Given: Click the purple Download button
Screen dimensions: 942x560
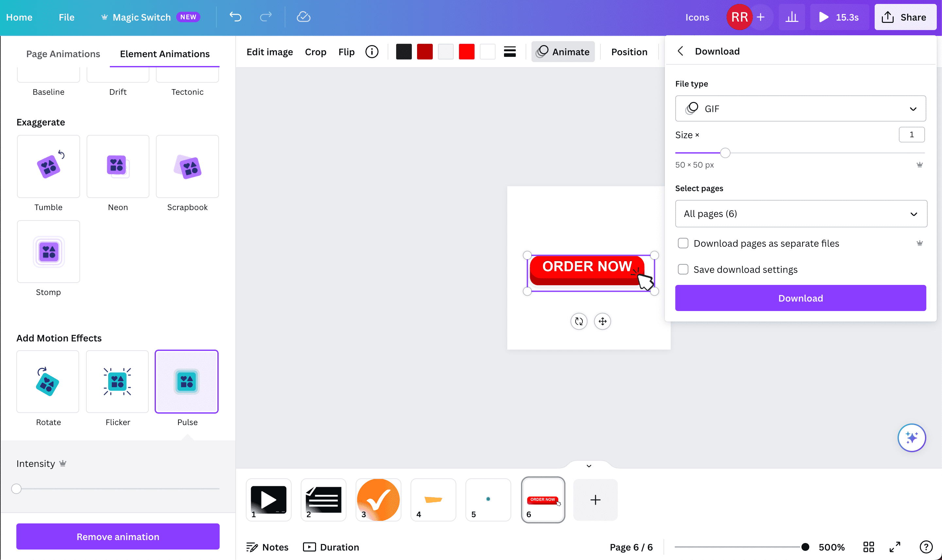Looking at the screenshot, I should 800,298.
